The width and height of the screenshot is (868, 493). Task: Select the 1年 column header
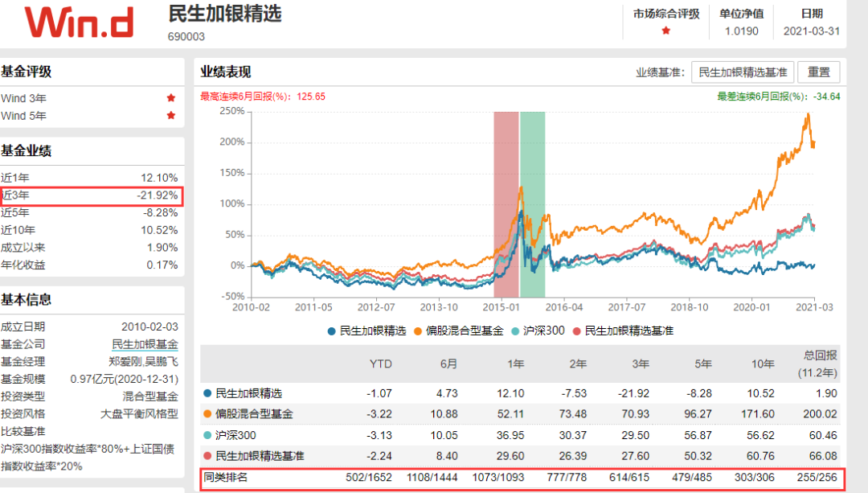point(515,364)
